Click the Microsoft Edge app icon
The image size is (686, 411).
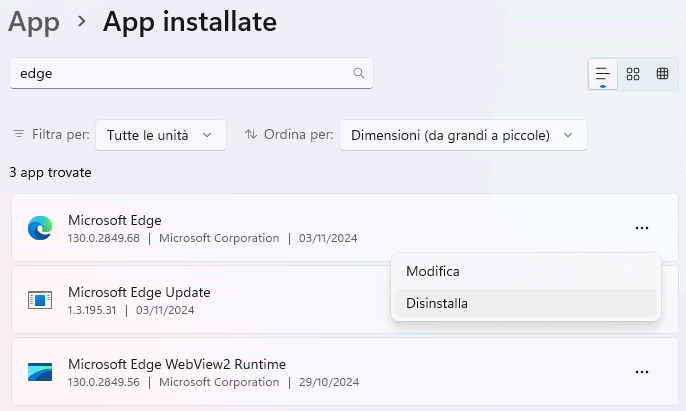(x=40, y=229)
